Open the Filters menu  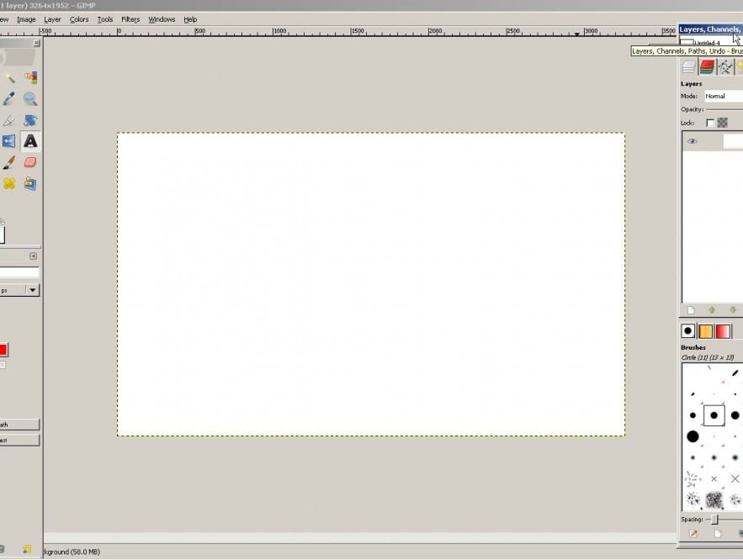(x=130, y=19)
